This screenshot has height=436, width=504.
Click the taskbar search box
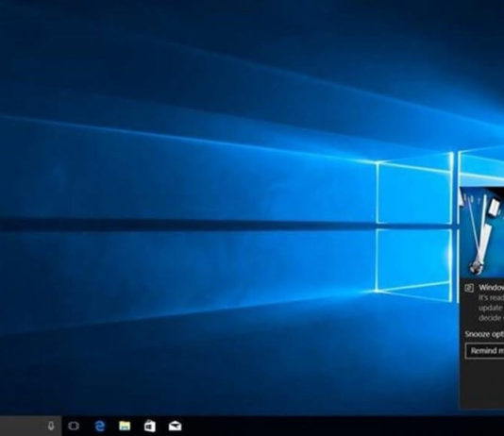click(30, 426)
